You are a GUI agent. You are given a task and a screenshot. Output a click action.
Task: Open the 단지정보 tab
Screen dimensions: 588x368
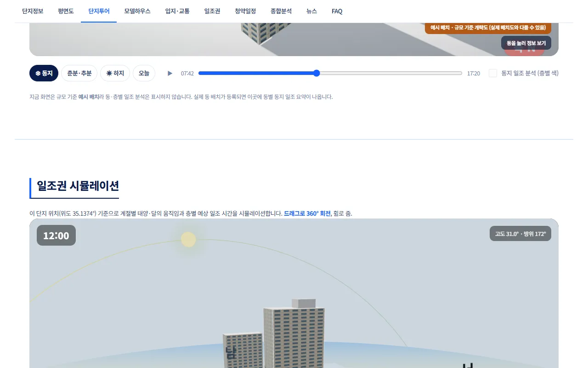pos(33,11)
